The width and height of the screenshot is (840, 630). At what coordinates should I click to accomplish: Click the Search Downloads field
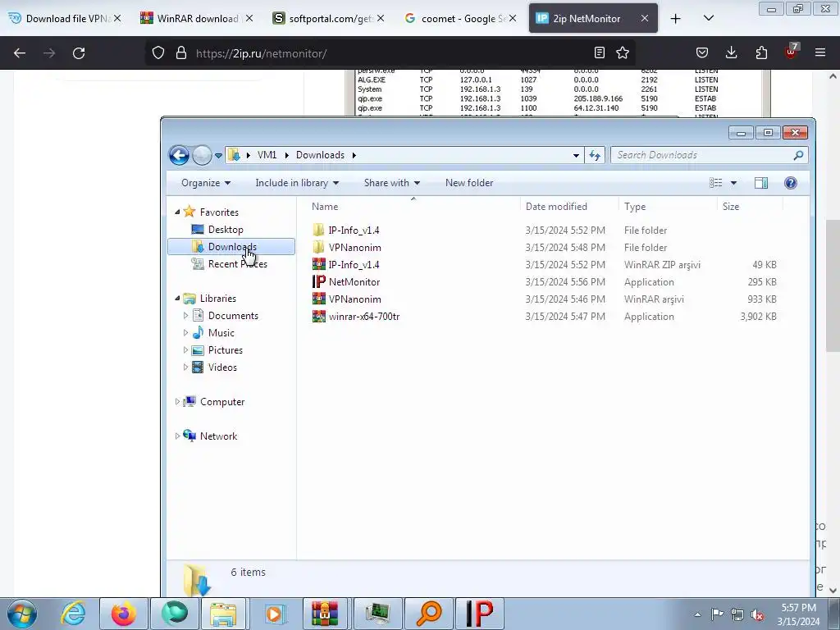[x=708, y=155]
